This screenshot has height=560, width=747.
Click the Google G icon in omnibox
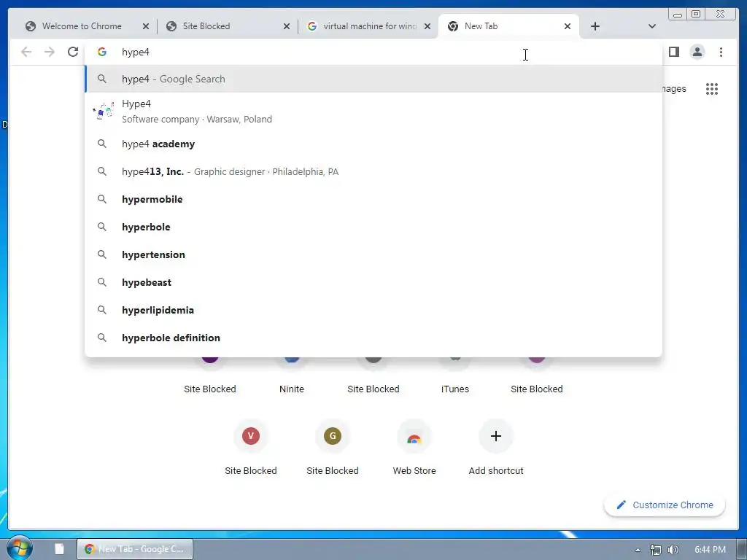[x=102, y=52]
